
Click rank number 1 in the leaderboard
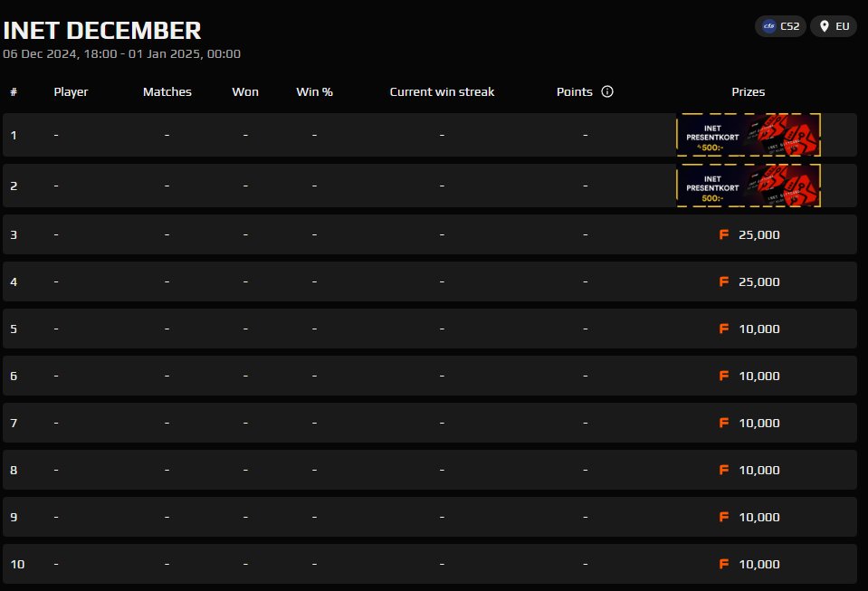14,135
